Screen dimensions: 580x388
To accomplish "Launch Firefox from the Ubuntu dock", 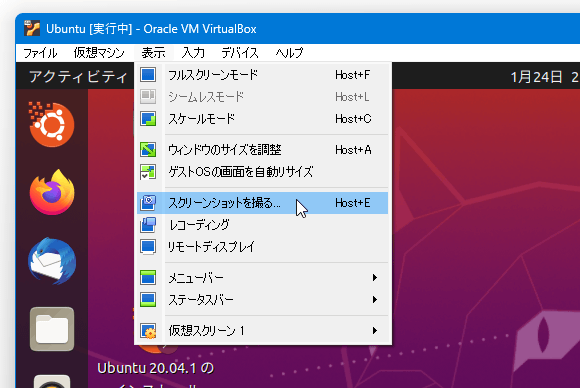I will [x=52, y=192].
